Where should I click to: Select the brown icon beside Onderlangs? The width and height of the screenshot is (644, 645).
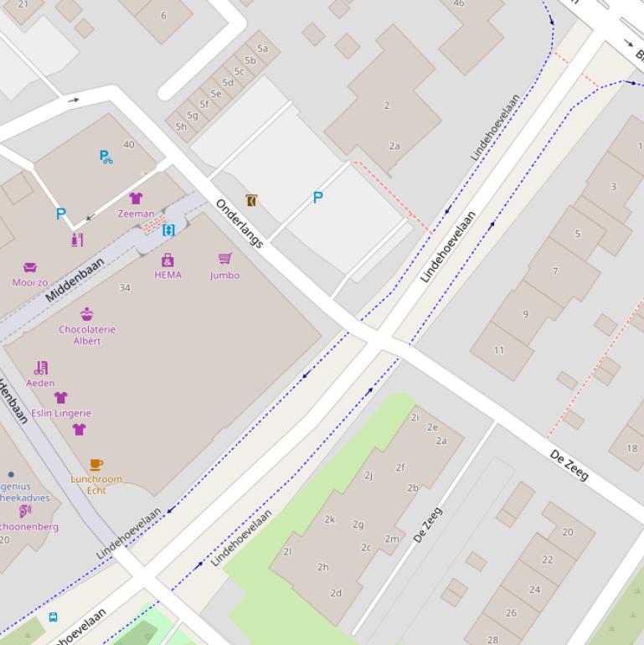(x=250, y=200)
